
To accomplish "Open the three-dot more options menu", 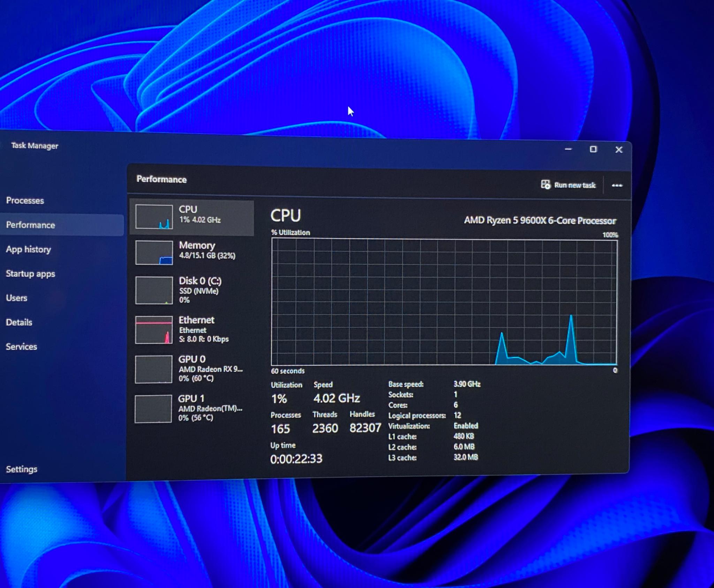I will click(x=617, y=185).
